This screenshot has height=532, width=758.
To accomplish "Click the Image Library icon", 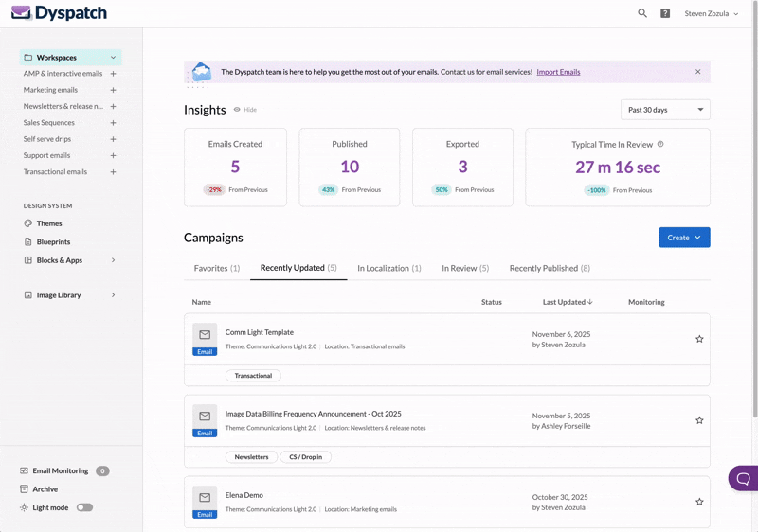I will click(28, 295).
